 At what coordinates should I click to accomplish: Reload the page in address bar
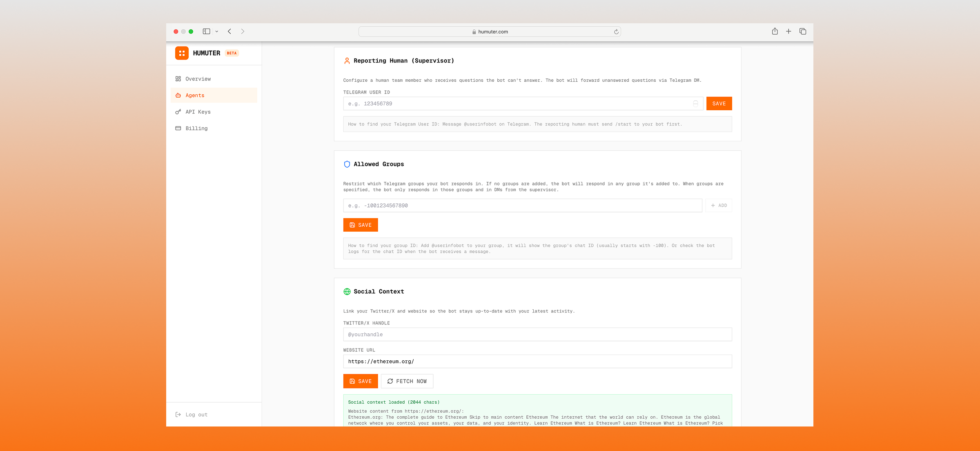[x=616, y=32]
